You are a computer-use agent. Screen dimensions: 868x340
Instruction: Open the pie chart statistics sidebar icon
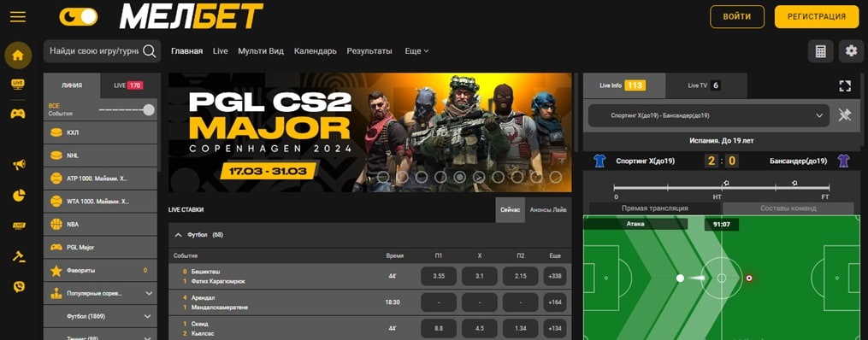[19, 195]
